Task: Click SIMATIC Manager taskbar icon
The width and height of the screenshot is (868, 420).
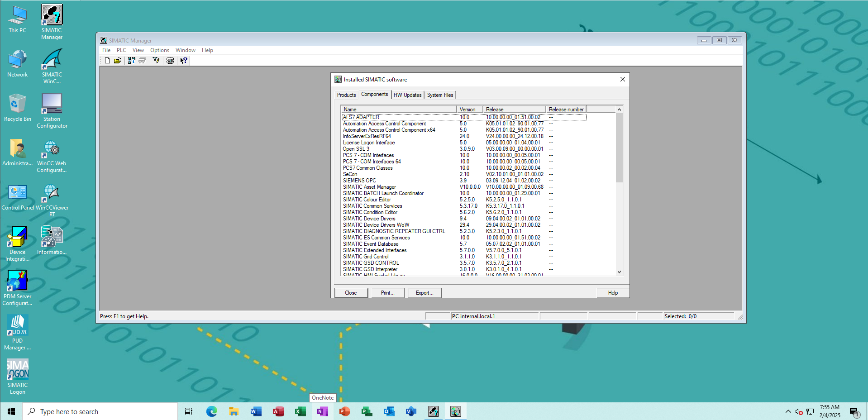Action: [434, 411]
